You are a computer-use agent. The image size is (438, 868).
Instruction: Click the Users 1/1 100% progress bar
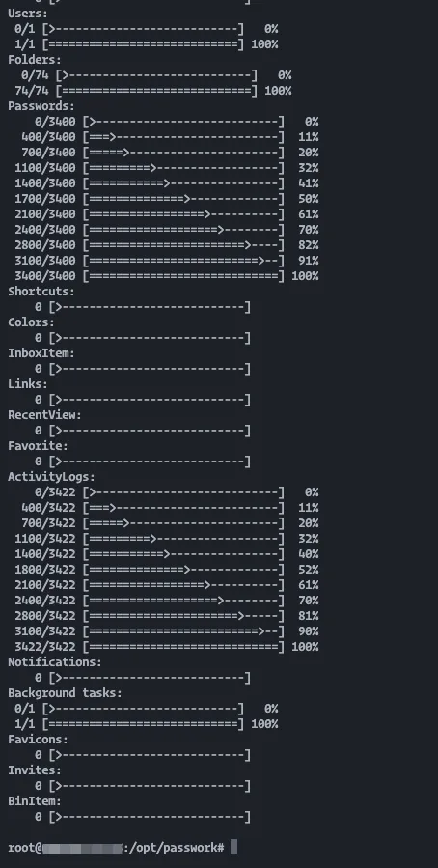click(x=143, y=43)
